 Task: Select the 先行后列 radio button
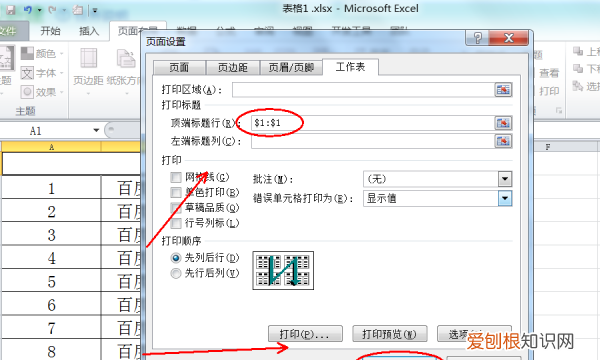(176, 273)
